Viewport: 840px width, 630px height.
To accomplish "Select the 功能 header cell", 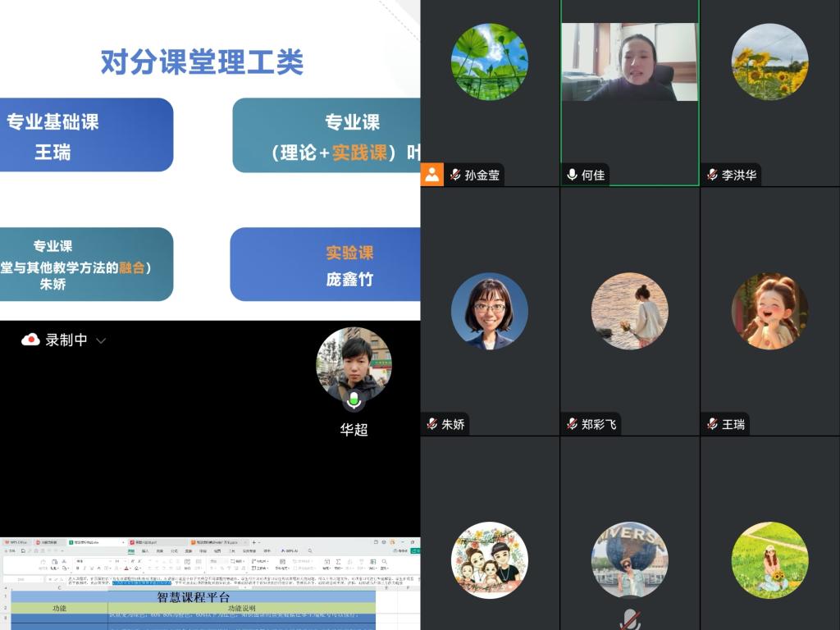I will (59, 608).
